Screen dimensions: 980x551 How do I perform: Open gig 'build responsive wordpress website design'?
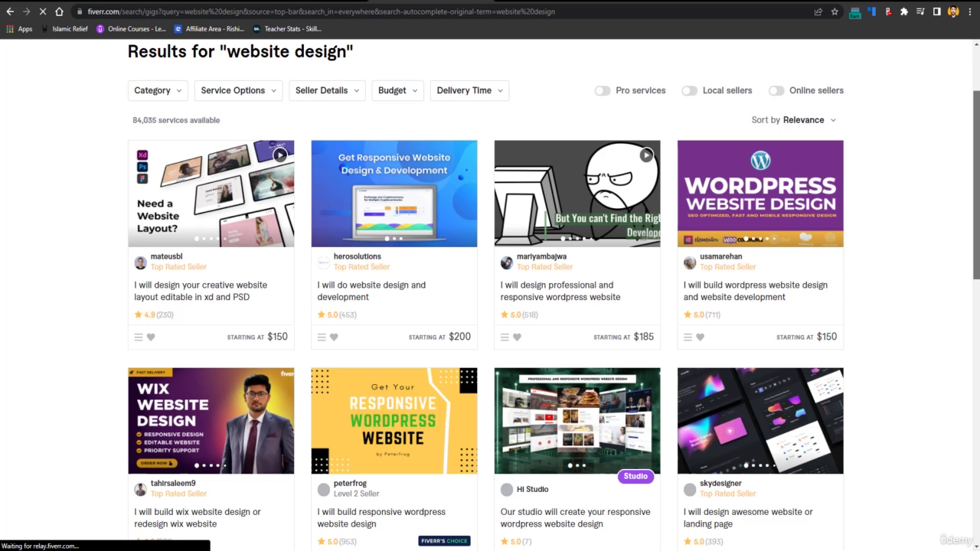[381, 518]
